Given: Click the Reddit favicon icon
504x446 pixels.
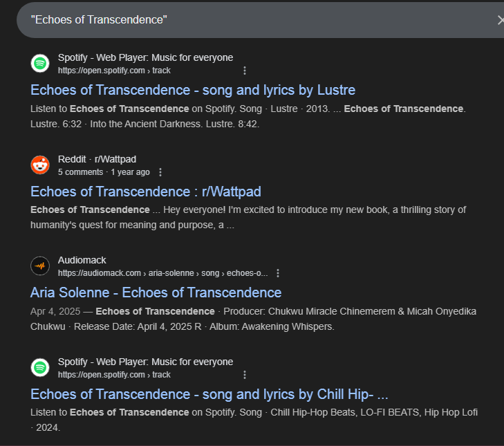Looking at the screenshot, I should [x=40, y=165].
